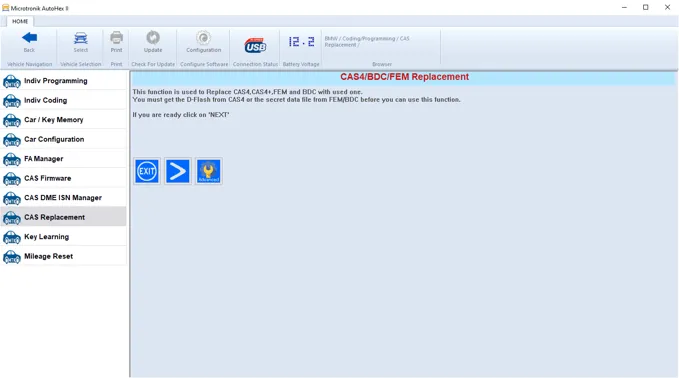Screen dimensions: 679x378
Task: Click the battery voltage 12.2 display
Action: coord(301,42)
